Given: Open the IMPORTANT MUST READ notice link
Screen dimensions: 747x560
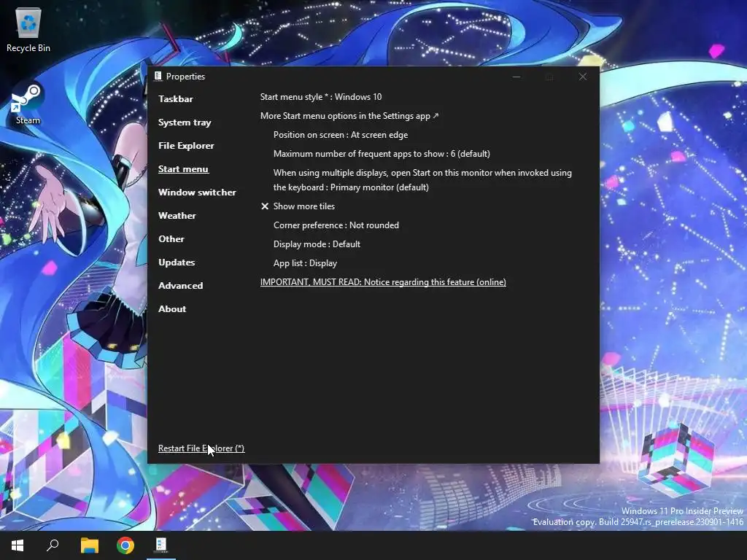Looking at the screenshot, I should click(383, 282).
